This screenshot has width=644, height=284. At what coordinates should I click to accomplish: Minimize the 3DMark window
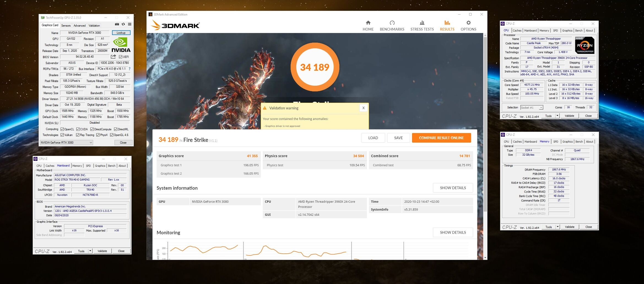pos(459,14)
